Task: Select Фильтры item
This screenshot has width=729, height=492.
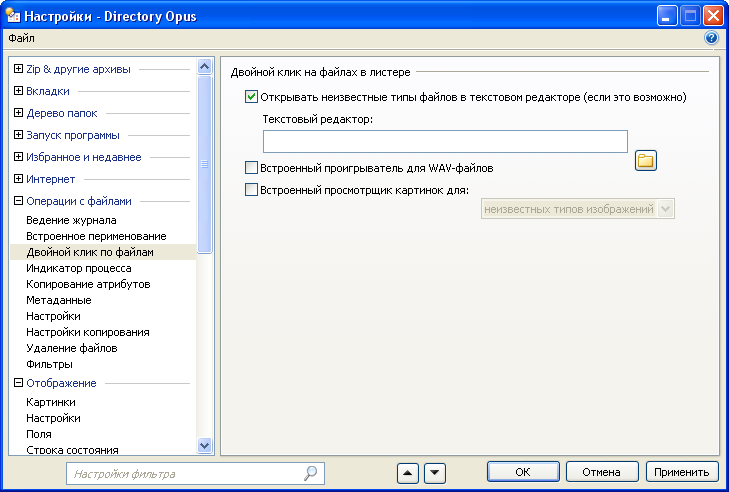Action: (x=49, y=364)
